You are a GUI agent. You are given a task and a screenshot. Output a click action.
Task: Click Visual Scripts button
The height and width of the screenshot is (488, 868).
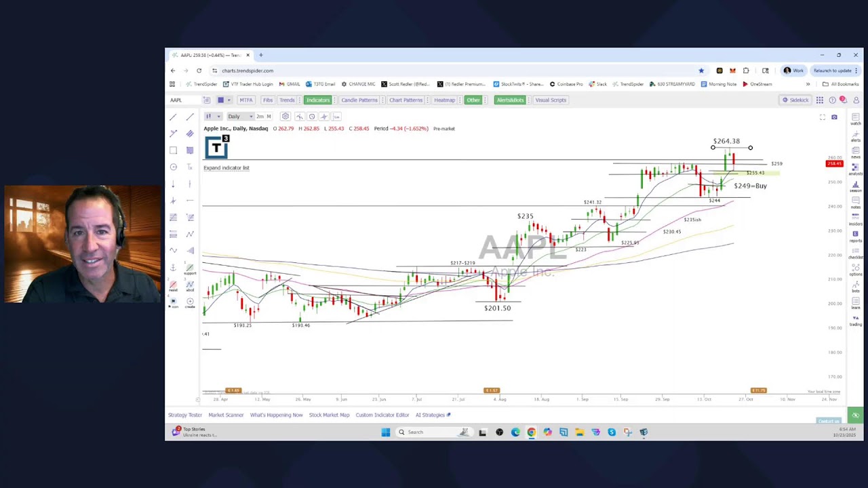[x=551, y=100]
